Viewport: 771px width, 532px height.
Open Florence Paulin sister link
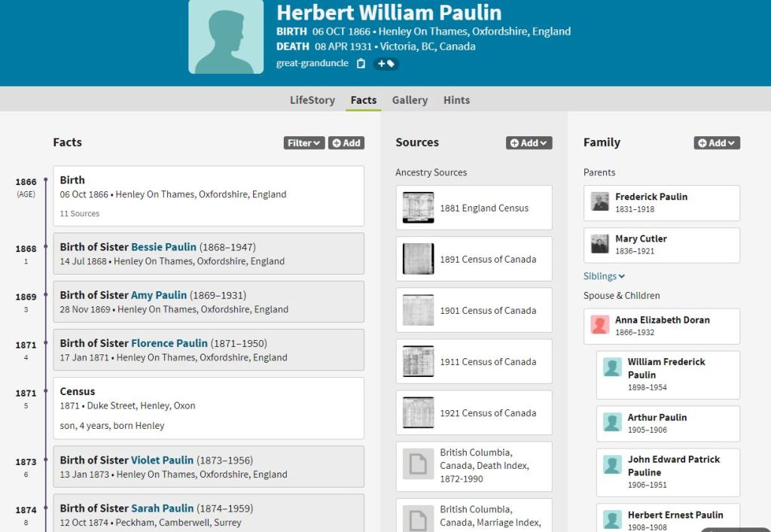tap(169, 343)
